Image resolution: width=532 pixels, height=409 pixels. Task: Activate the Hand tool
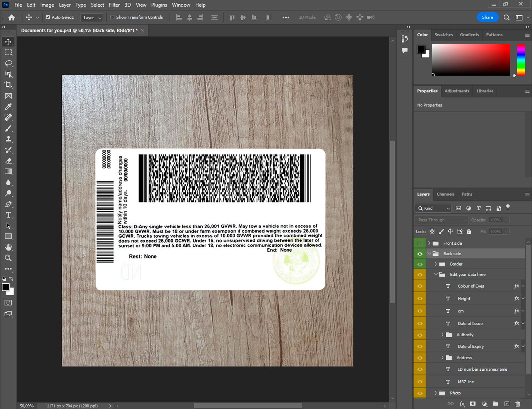point(9,247)
